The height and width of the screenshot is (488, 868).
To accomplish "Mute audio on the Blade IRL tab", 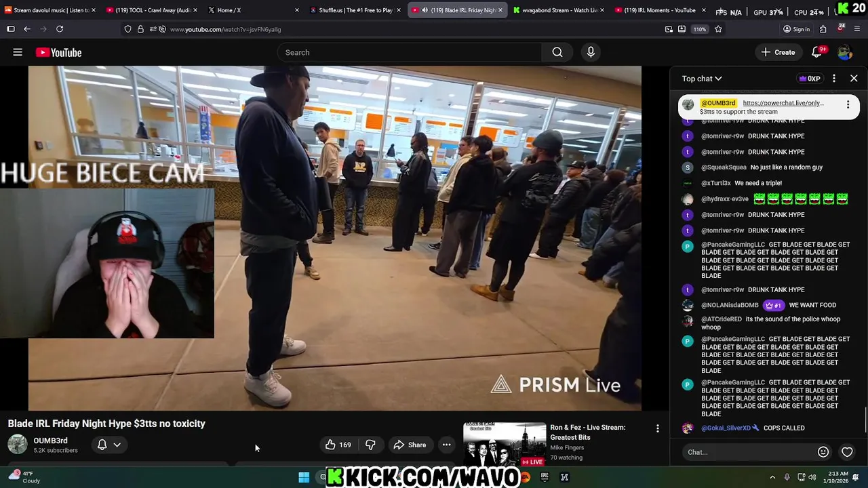I will [x=425, y=10].
